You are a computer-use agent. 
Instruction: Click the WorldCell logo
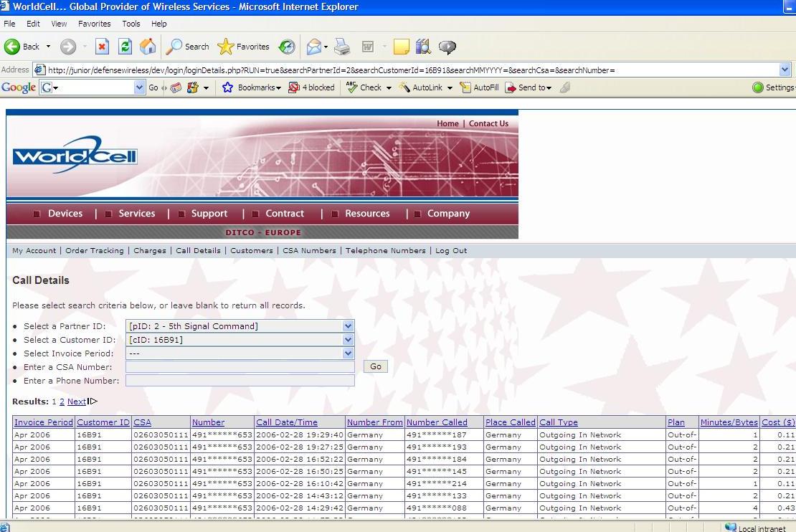click(75, 154)
